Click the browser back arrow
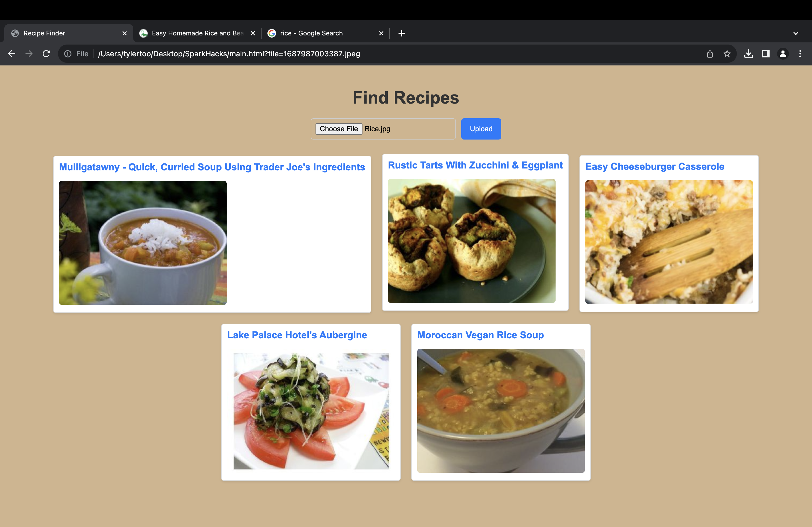 click(x=12, y=53)
